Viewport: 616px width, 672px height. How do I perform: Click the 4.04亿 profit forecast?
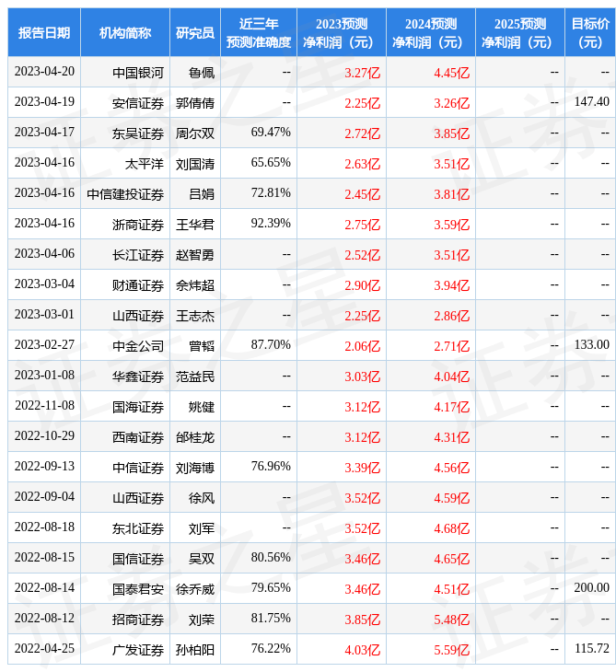point(451,377)
